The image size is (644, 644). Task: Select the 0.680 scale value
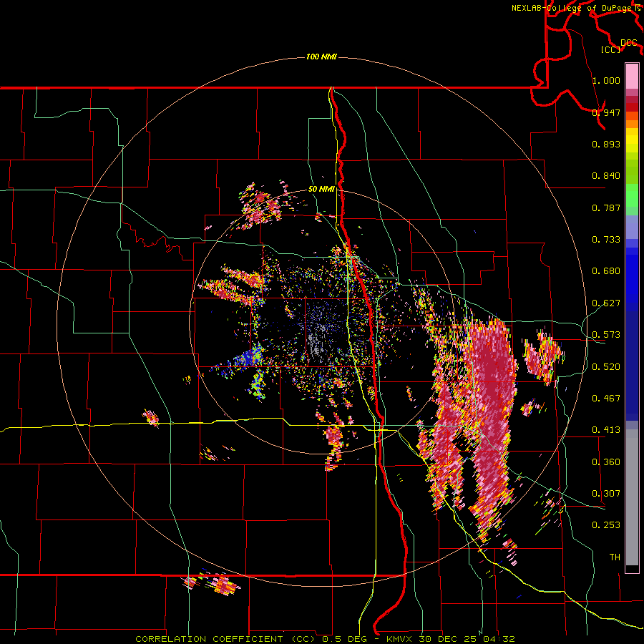pos(606,271)
